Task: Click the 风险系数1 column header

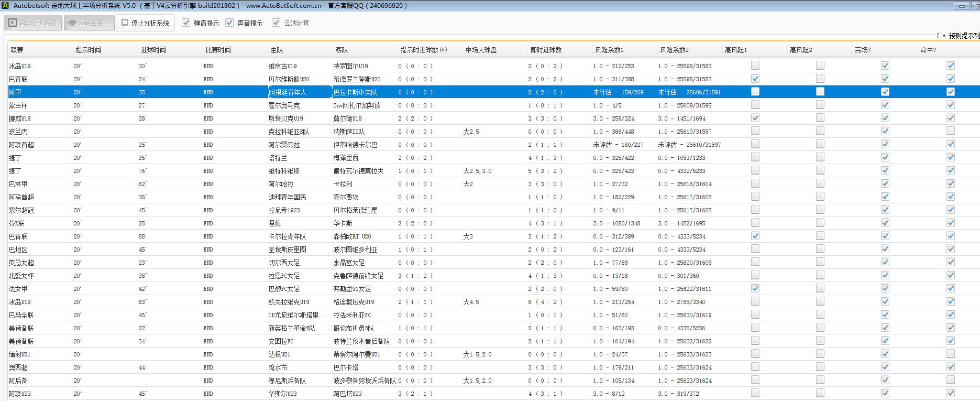Action: [x=609, y=50]
